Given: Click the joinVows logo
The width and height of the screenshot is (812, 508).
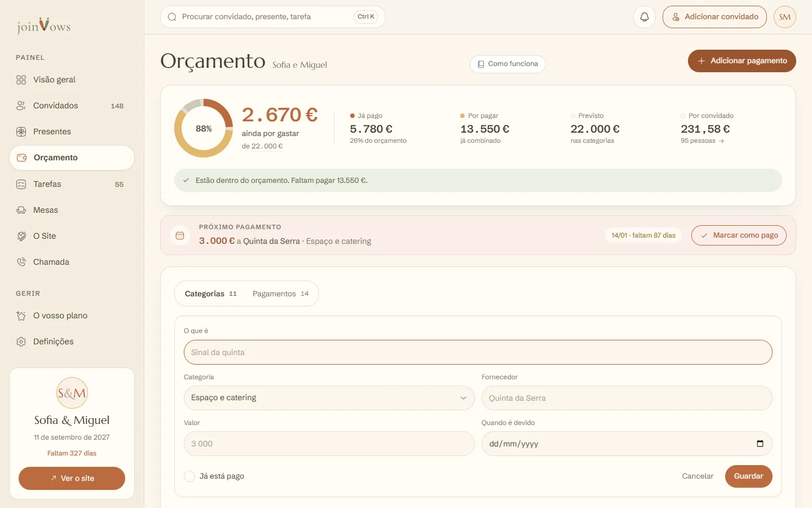Looking at the screenshot, I should (x=43, y=25).
